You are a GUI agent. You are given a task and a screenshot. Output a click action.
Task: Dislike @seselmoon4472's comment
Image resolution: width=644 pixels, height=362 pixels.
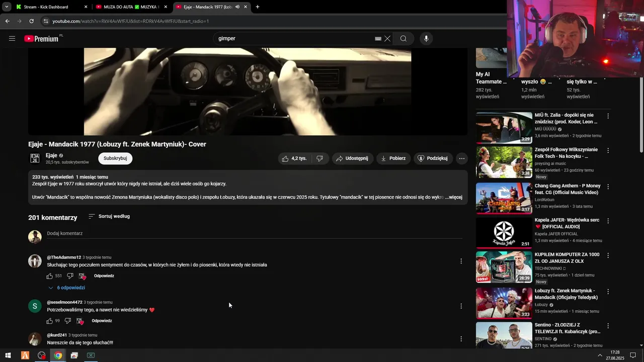coord(68,321)
